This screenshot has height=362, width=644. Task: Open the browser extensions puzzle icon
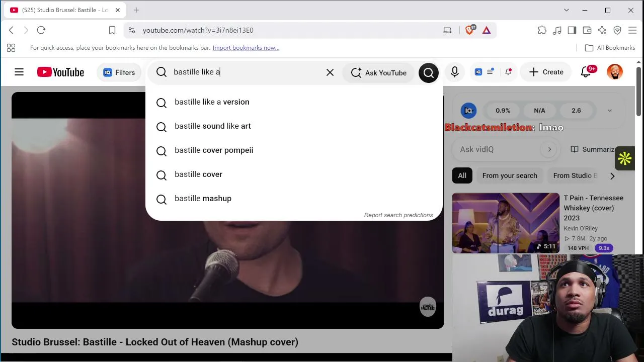(x=542, y=30)
